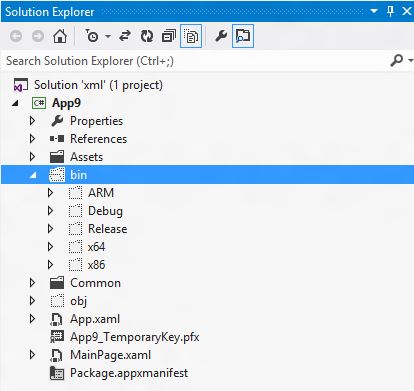Click the C# project icon for App9

tap(39, 103)
